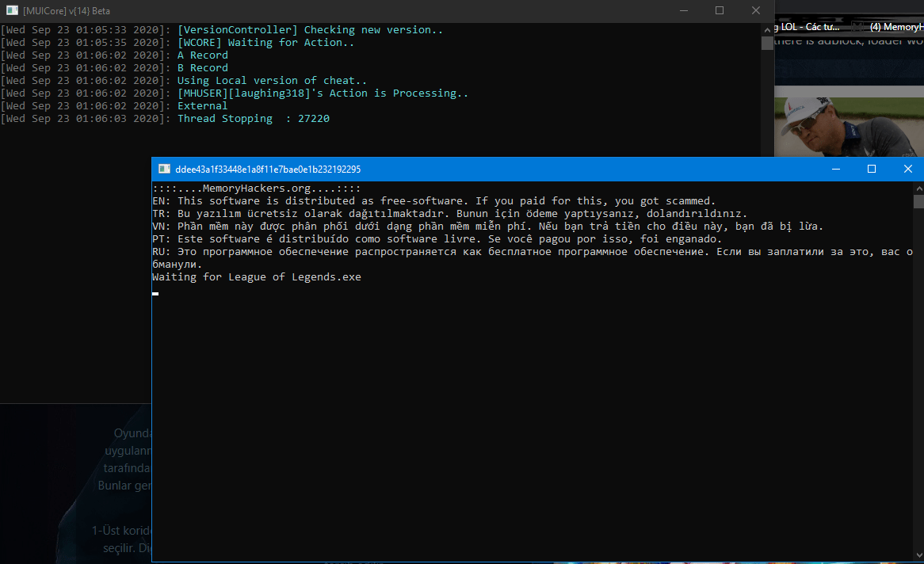The height and width of the screenshot is (564, 924).
Task: Click the '[MHUSER][laughing318]'s Action is Processing..' line
Action: coord(323,93)
